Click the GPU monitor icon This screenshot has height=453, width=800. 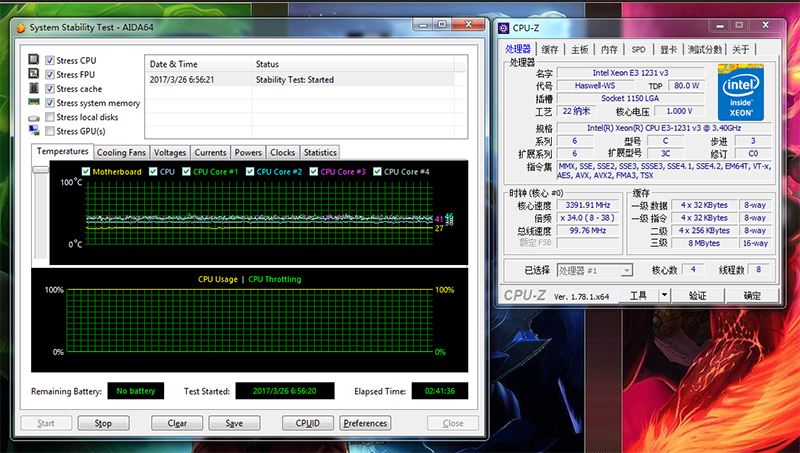point(34,131)
